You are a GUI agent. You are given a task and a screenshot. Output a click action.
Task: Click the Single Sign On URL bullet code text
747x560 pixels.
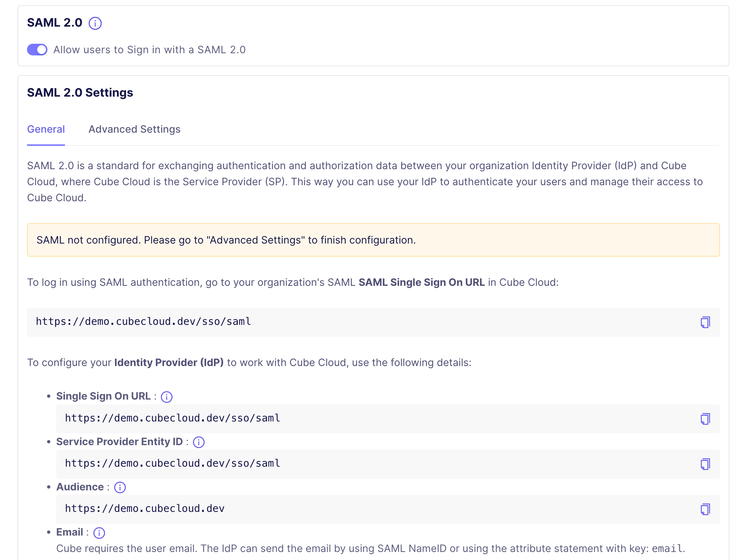pos(173,418)
